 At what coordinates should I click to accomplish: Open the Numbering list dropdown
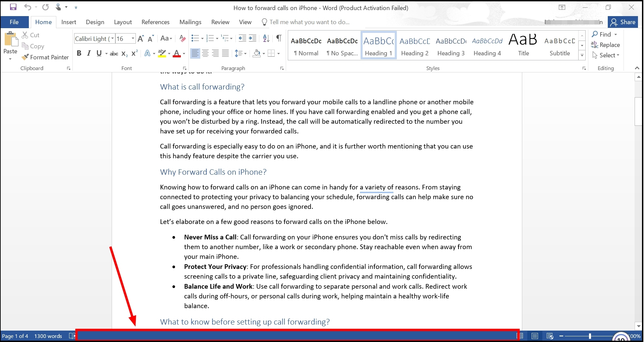click(x=217, y=39)
